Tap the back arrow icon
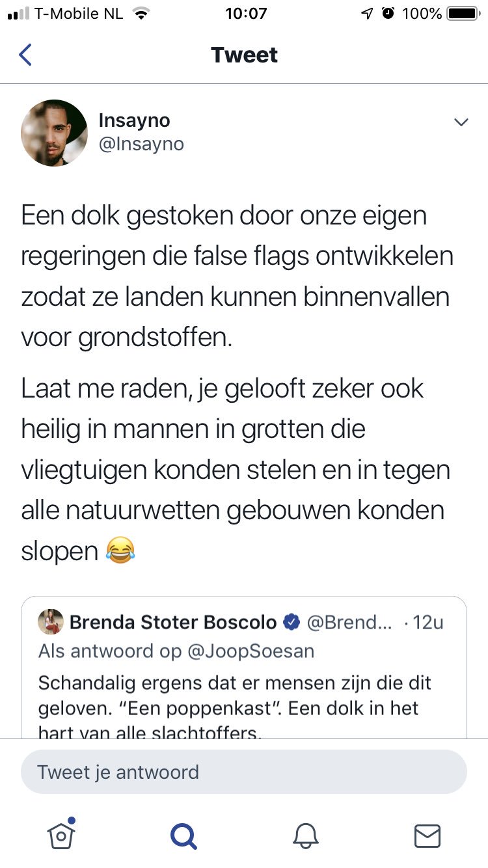 pos(25,55)
